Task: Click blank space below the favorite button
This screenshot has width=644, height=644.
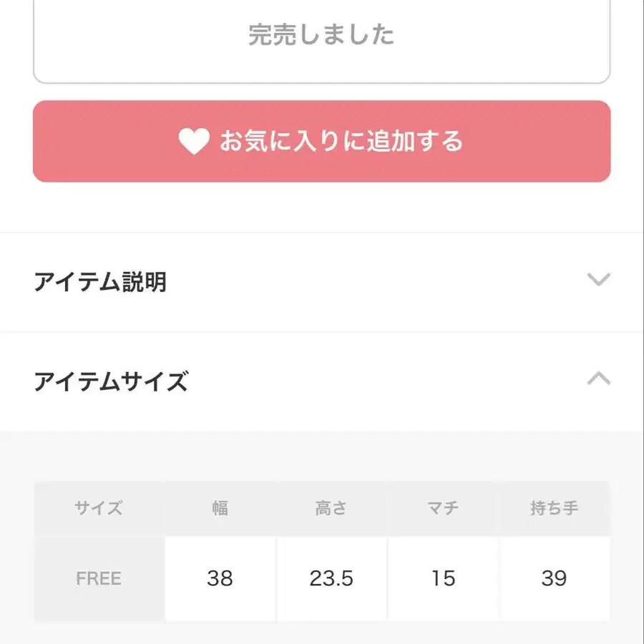Action: [322, 208]
